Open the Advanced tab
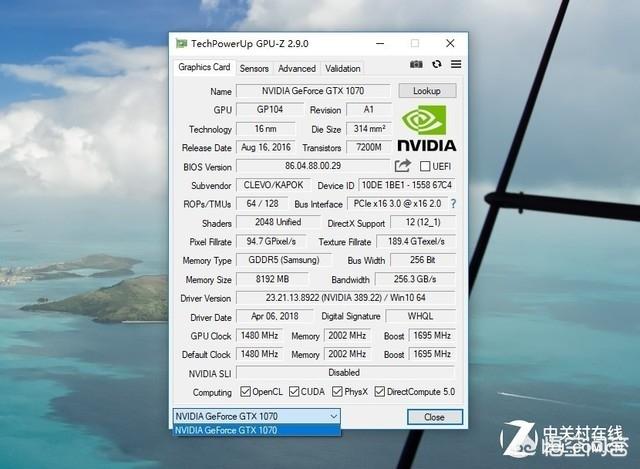 (x=297, y=69)
